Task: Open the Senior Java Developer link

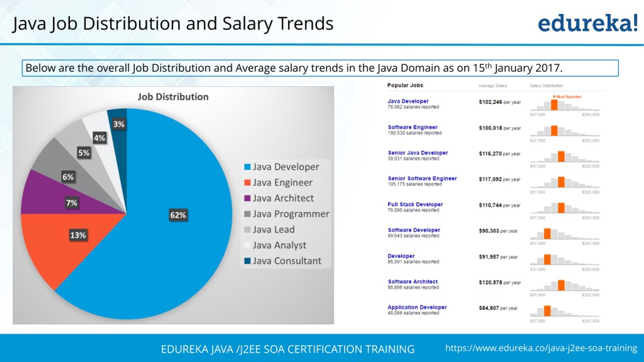Action: coord(418,153)
